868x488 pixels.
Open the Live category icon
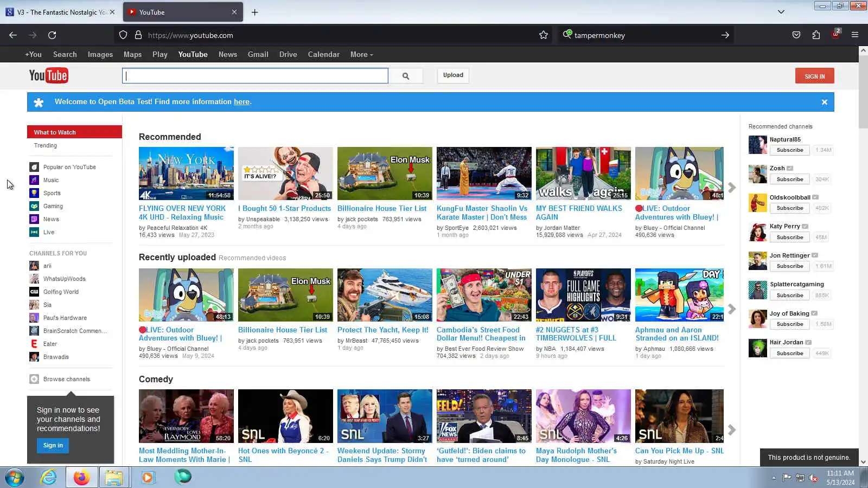(x=34, y=232)
